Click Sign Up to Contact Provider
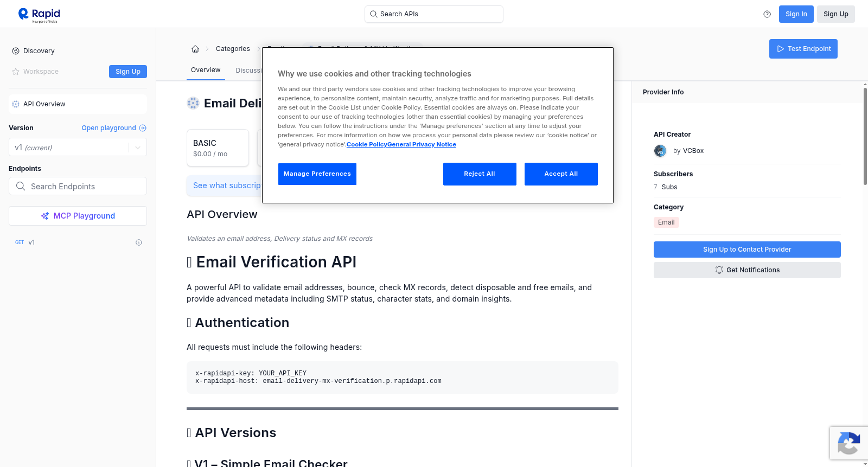868x467 pixels. (x=747, y=250)
